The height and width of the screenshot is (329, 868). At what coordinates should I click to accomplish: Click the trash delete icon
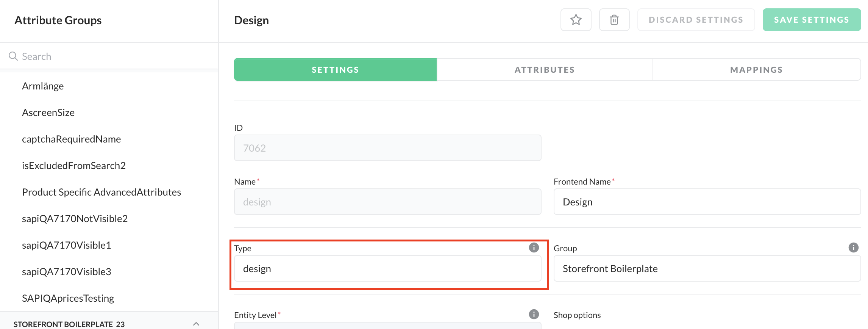click(614, 20)
